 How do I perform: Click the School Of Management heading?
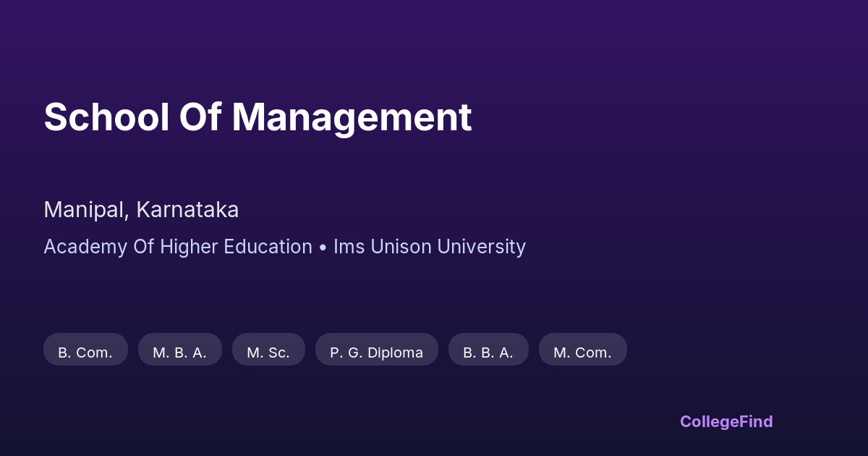[258, 117]
